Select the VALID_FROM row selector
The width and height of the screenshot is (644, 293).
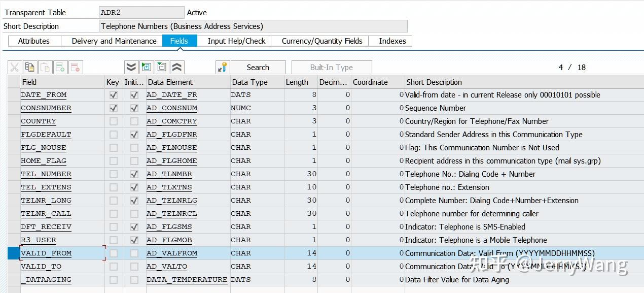[14, 253]
